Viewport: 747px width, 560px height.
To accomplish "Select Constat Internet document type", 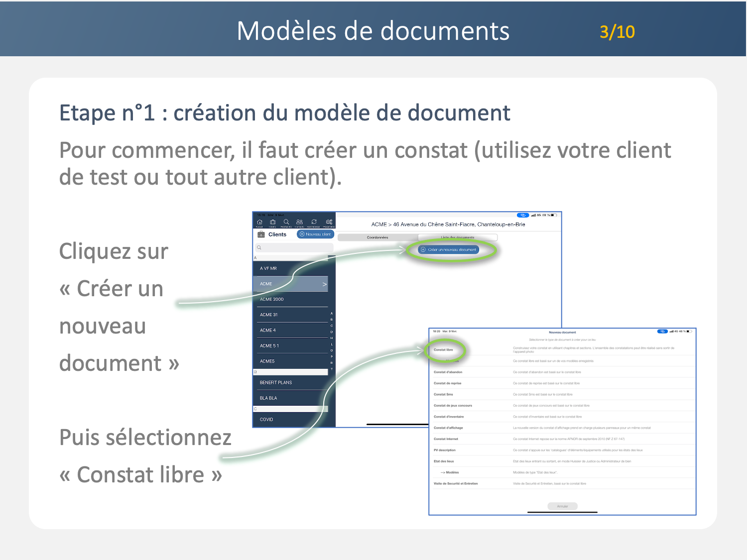I will coord(446,439).
